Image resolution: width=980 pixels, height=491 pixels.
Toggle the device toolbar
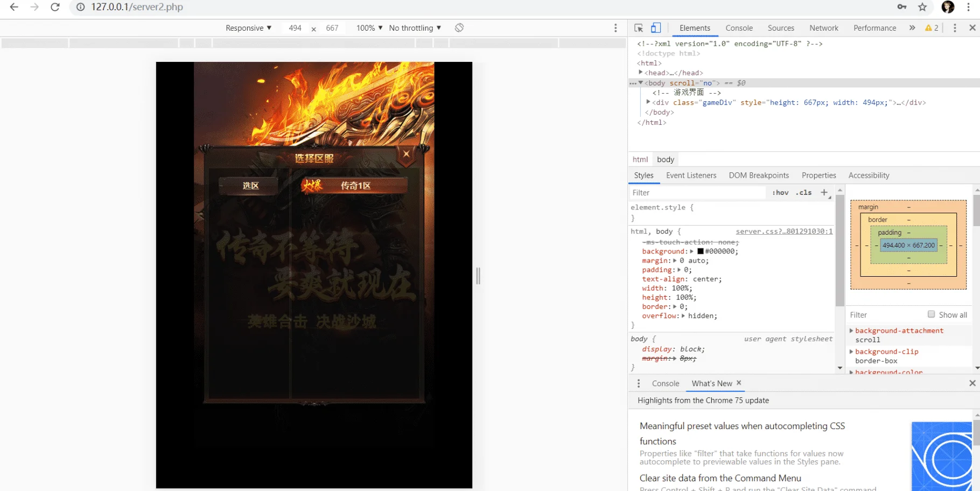point(656,28)
